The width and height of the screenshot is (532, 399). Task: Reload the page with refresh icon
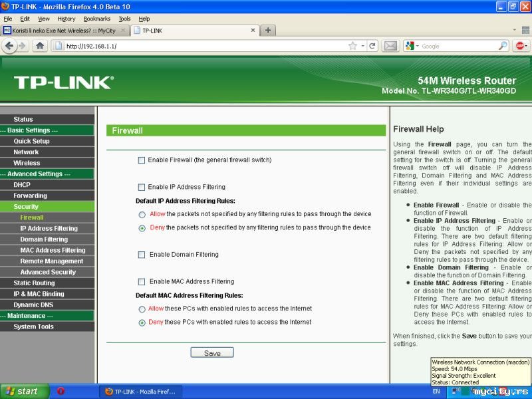372,46
